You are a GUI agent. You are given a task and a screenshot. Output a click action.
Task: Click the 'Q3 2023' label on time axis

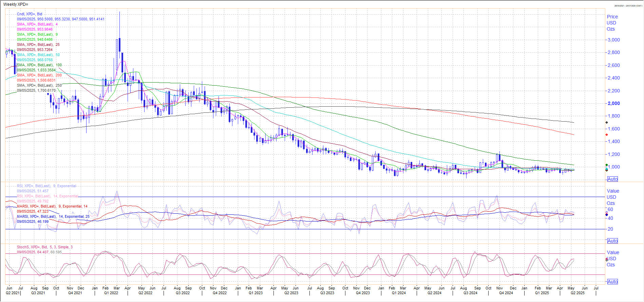[x=327, y=293]
